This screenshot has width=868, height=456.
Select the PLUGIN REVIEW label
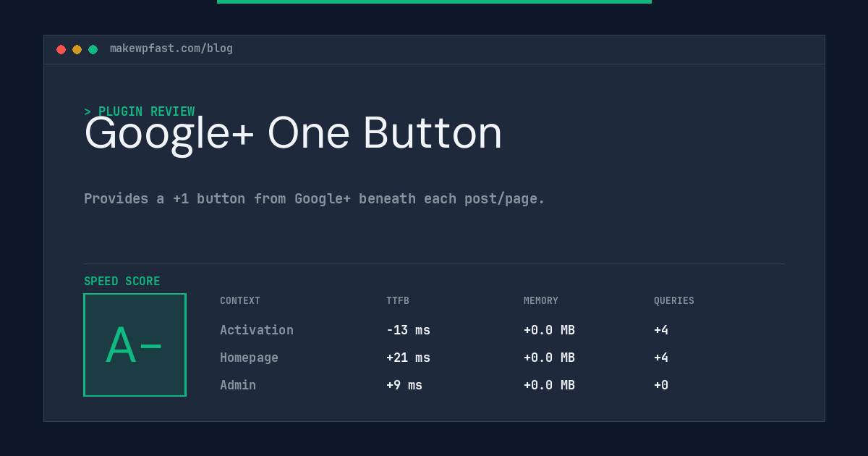click(x=140, y=111)
